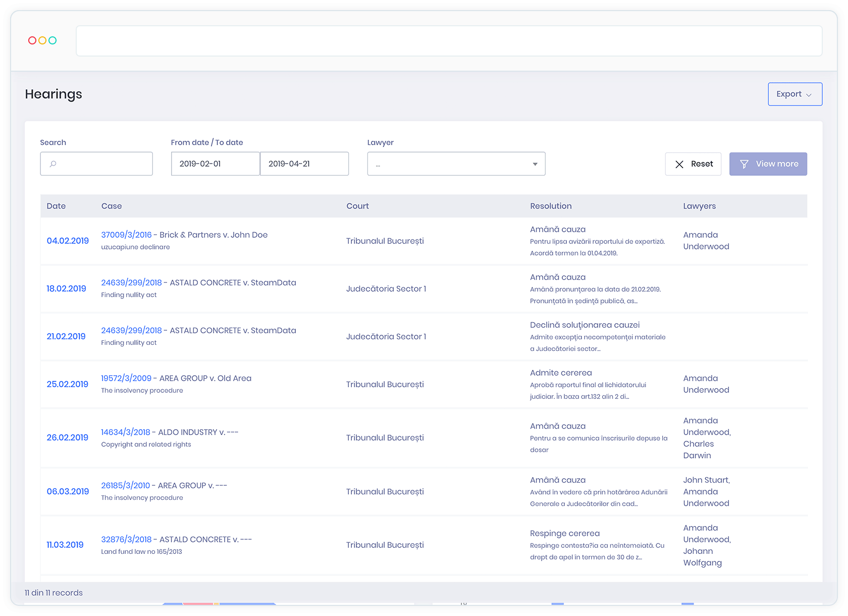This screenshot has height=616, width=848.
Task: Open hearing dated 04.02.2019
Action: pos(68,241)
